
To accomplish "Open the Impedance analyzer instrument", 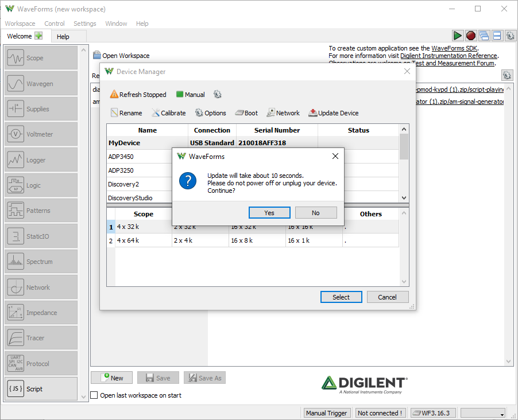I will point(41,313).
